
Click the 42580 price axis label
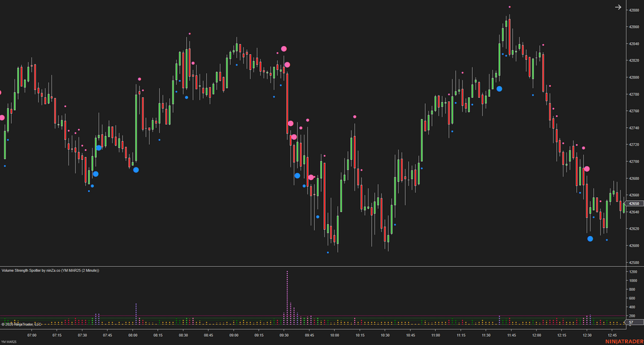click(634, 263)
